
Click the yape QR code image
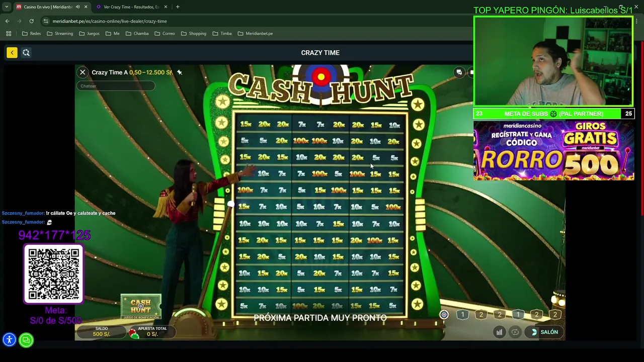54,274
